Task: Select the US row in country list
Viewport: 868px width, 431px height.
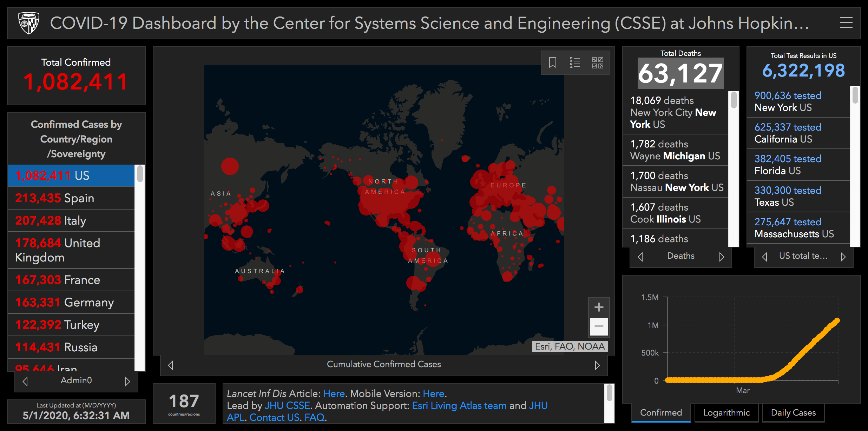Action: click(x=71, y=175)
